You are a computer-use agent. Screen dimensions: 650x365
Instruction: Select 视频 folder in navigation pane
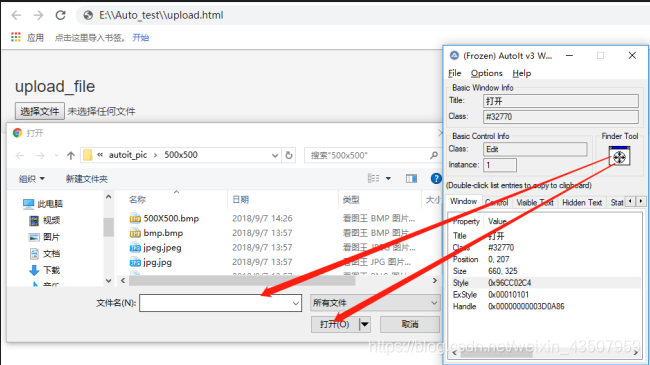tap(45, 220)
